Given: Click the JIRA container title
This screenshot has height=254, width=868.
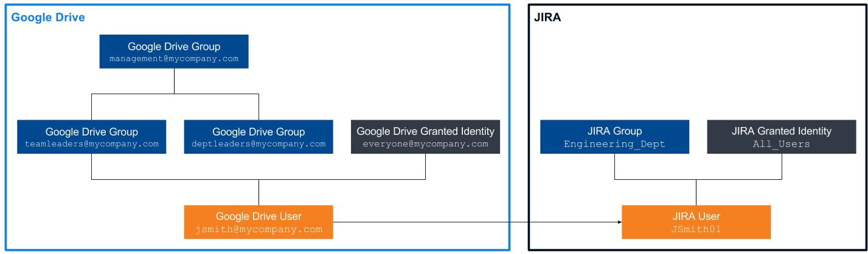Looking at the screenshot, I should coord(547,18).
